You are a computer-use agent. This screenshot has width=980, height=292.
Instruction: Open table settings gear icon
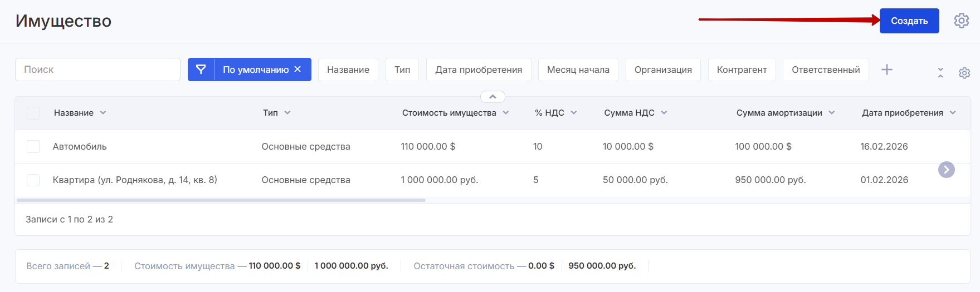(964, 73)
